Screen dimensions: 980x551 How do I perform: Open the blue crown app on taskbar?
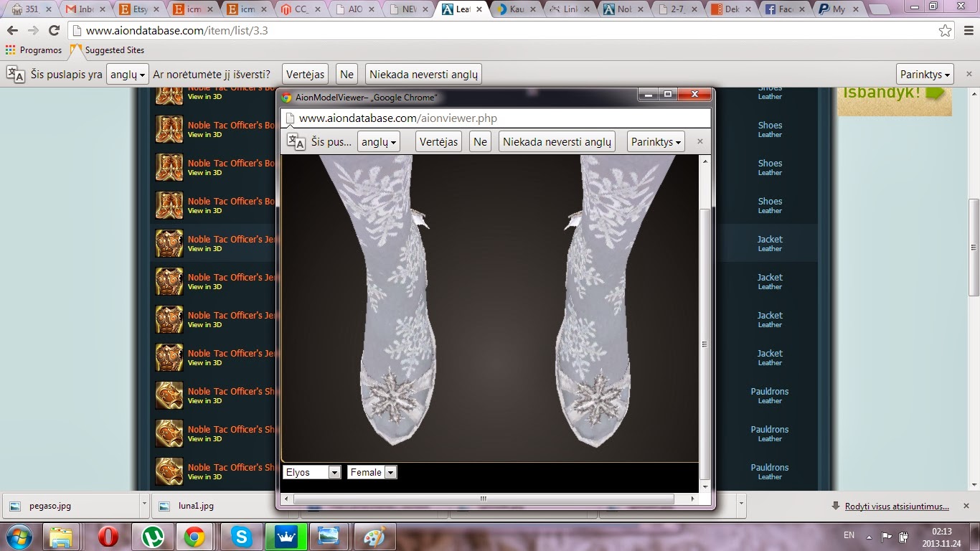pyautogui.click(x=286, y=537)
